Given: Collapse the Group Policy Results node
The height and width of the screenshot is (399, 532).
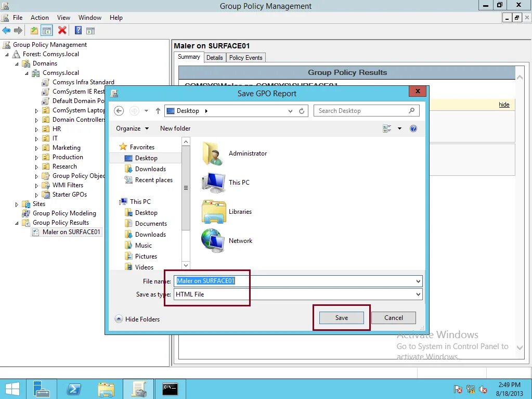Looking at the screenshot, I should [x=17, y=223].
